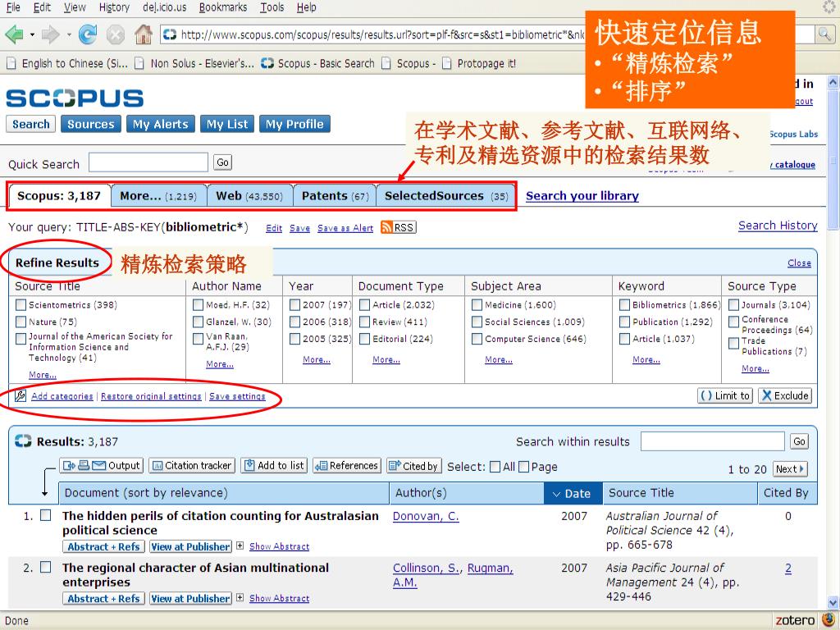Check year 2007 (197)
Viewport: 840px width, 630px height.
pos(294,305)
